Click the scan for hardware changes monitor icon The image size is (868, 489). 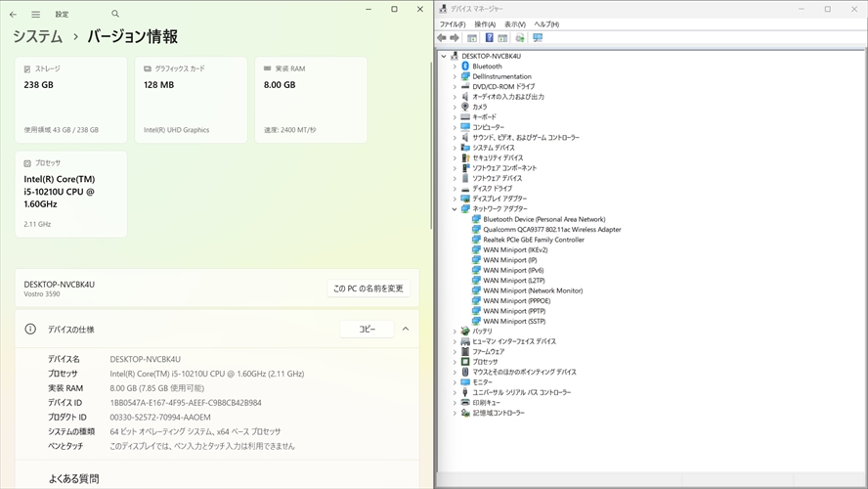click(x=538, y=38)
